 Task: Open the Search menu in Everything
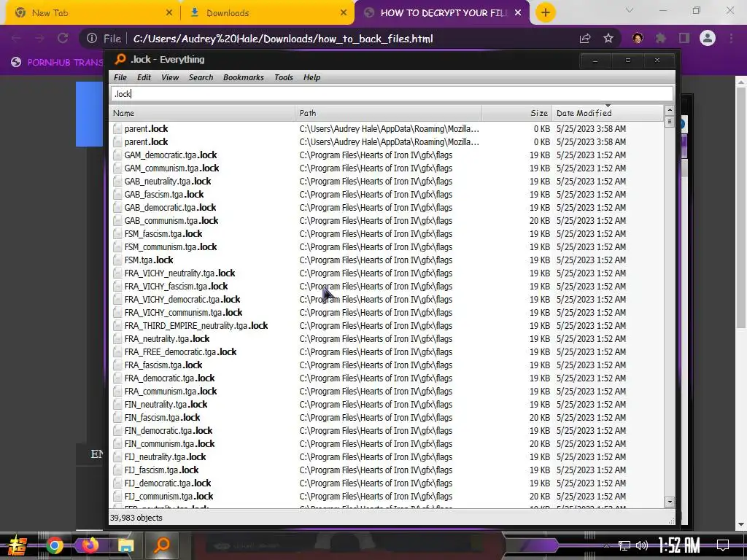[x=201, y=77]
